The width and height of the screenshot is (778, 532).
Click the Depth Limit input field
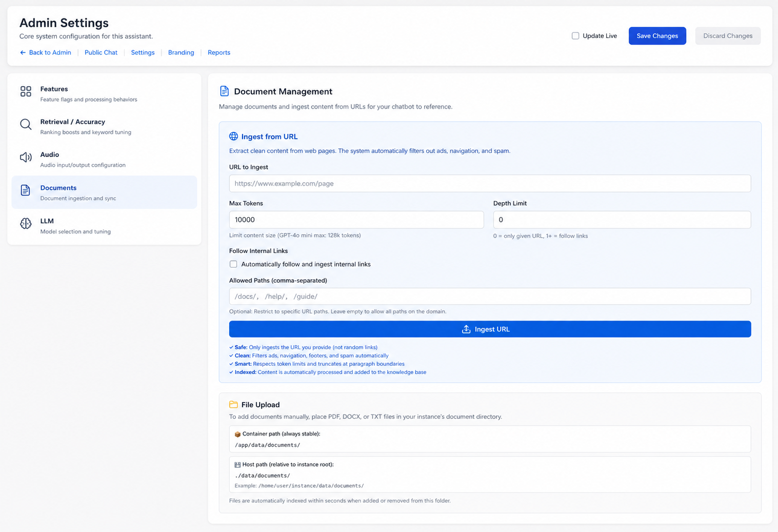click(622, 220)
